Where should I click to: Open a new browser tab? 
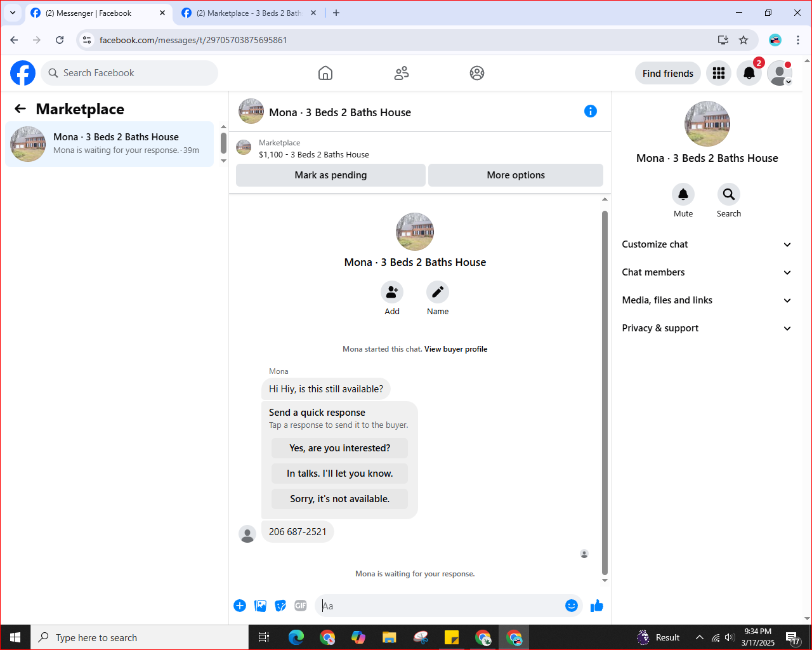[336, 13]
